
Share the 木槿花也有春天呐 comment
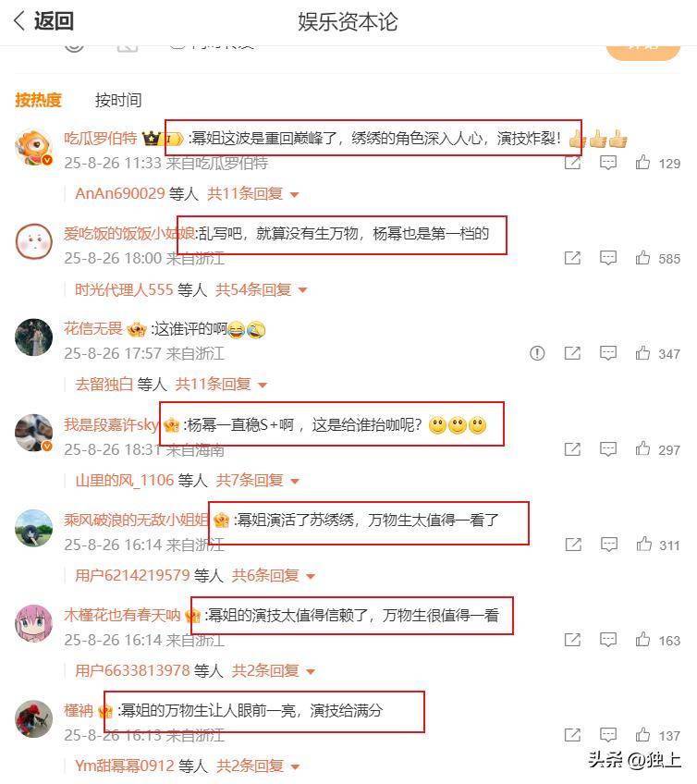coord(572,640)
